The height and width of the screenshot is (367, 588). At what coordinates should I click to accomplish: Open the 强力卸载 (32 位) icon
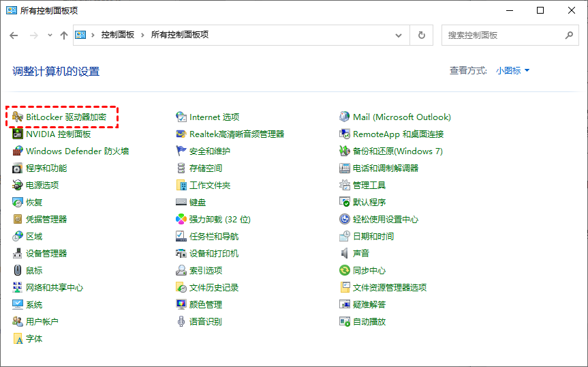[x=181, y=219]
